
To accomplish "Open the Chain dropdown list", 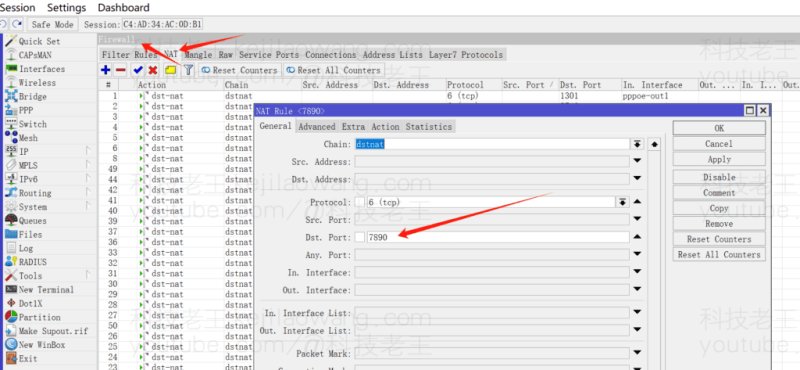I will (637, 144).
